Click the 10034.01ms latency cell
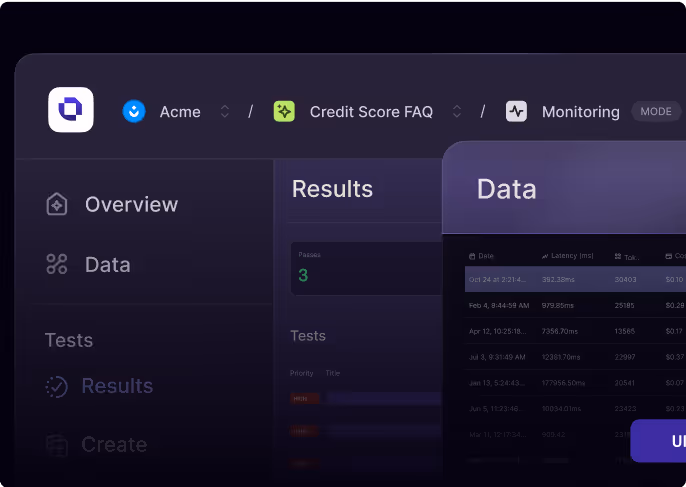Image resolution: width=686 pixels, height=487 pixels. pos(561,409)
